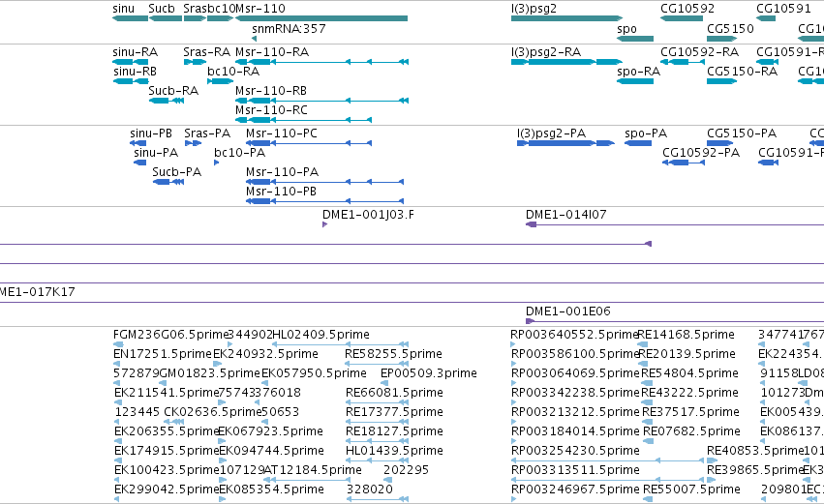This screenshot has width=824, height=504.
Task: Select the 328020 EST feature
Action: [378, 499]
